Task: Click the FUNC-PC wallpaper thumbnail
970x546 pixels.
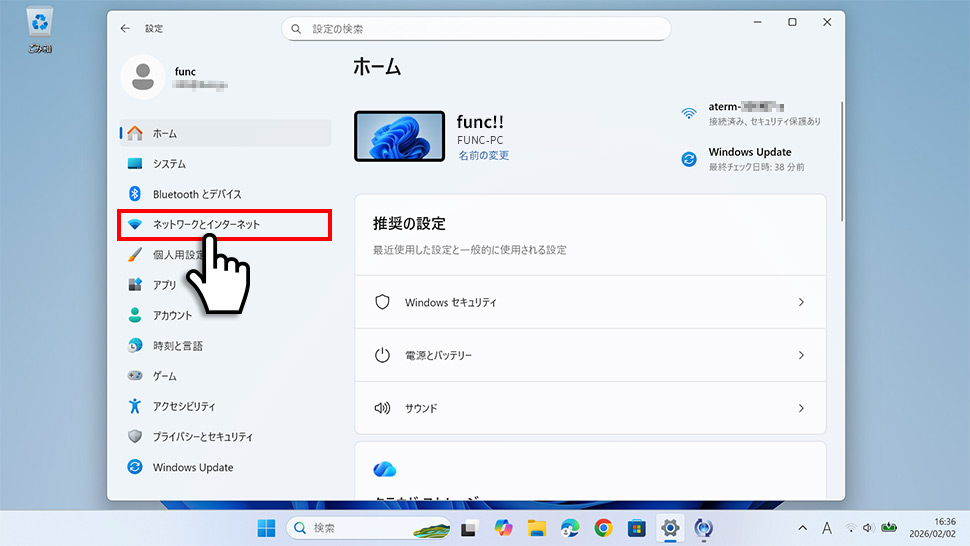Action: point(400,136)
